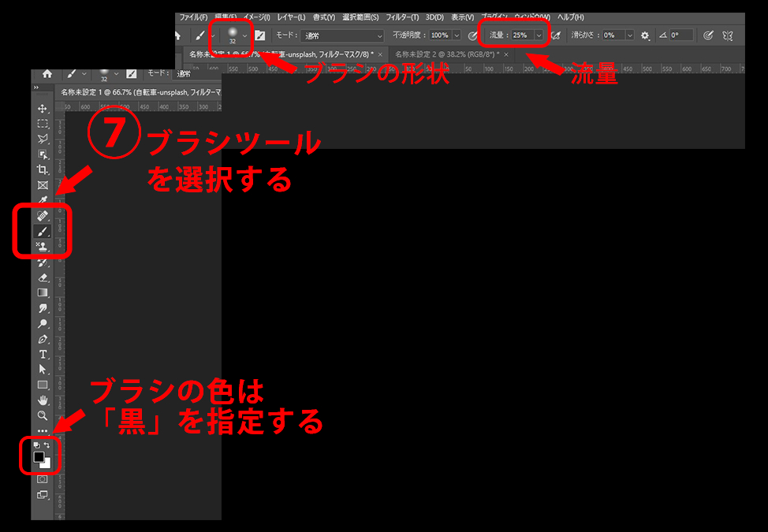Open the 流量 25% slider arrow

[x=539, y=35]
